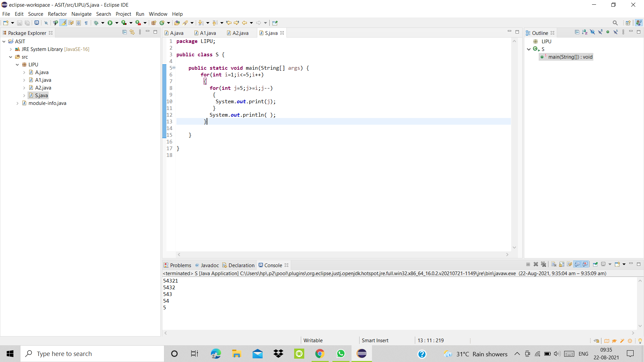
Task: Run the S.java program
Action: pos(112,22)
